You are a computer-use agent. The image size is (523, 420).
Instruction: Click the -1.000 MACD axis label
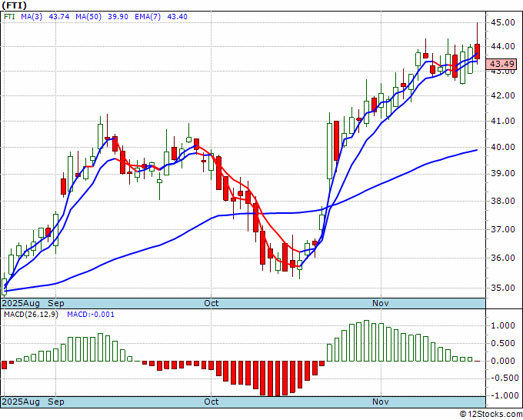(503, 395)
